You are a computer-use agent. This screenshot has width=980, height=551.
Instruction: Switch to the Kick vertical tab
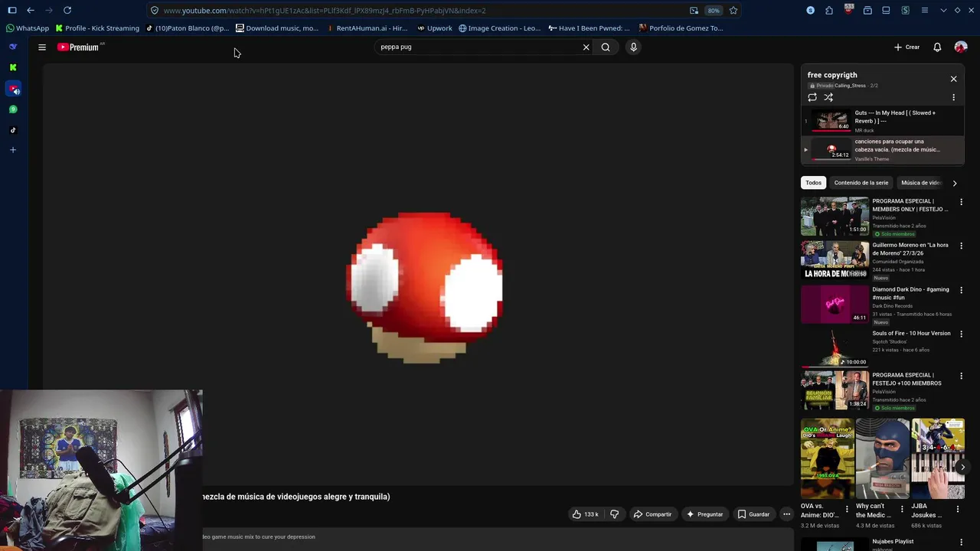13,67
